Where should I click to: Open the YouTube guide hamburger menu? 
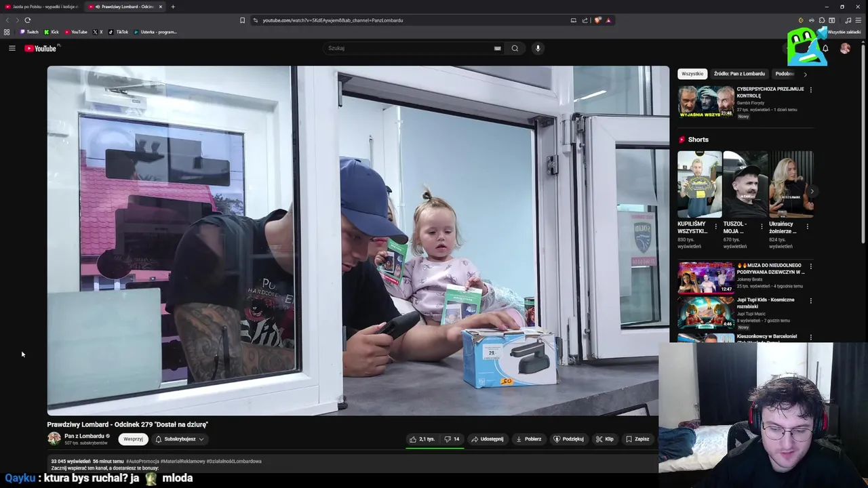tap(12, 48)
